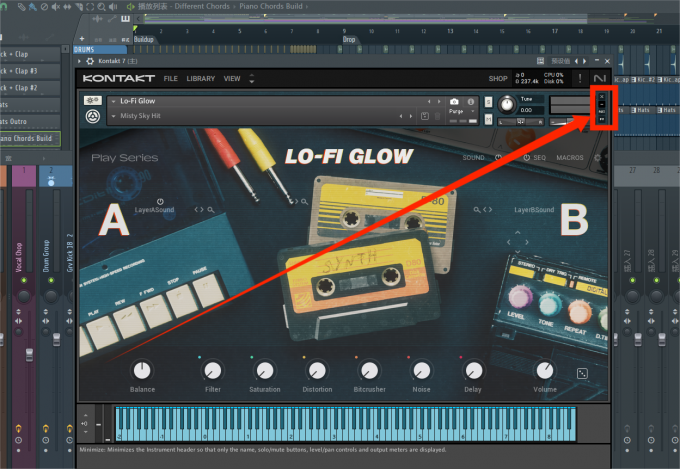This screenshot has height=469, width=680.
Task: Toggle Layer A power button
Action: coord(160,201)
